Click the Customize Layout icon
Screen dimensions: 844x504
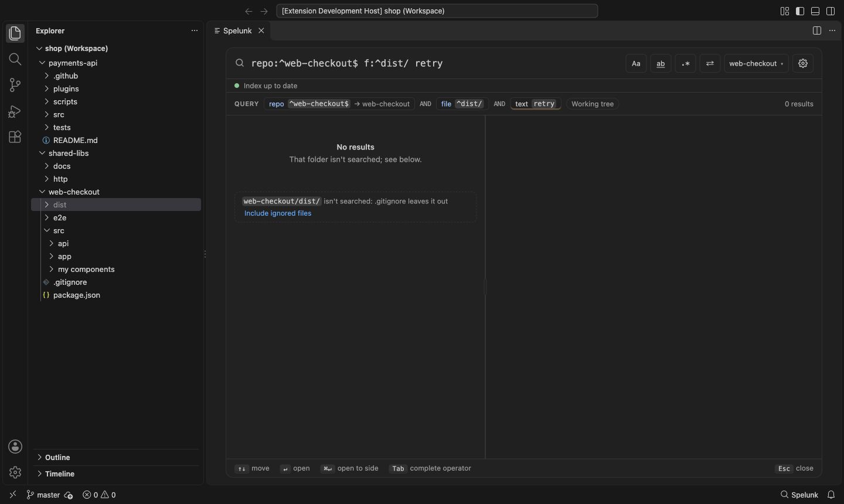(x=785, y=11)
